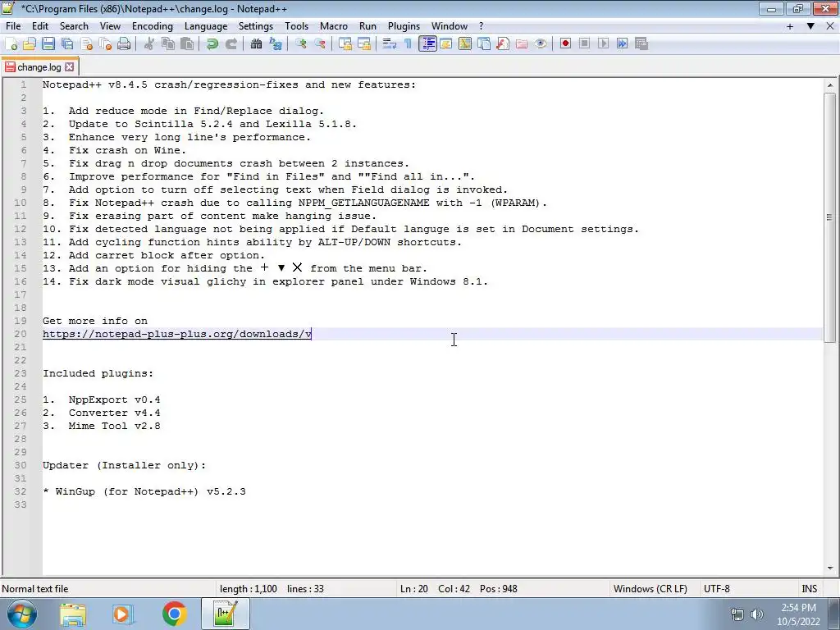Viewport: 840px width, 630px height.
Task: Open the Function List toolbar icon
Action: [x=503, y=44]
